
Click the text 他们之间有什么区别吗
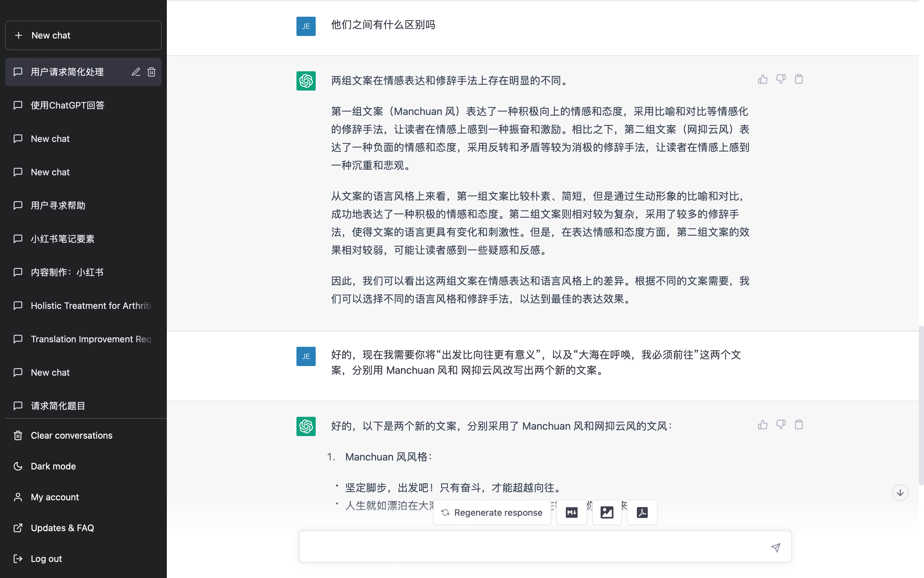pyautogui.click(x=383, y=25)
